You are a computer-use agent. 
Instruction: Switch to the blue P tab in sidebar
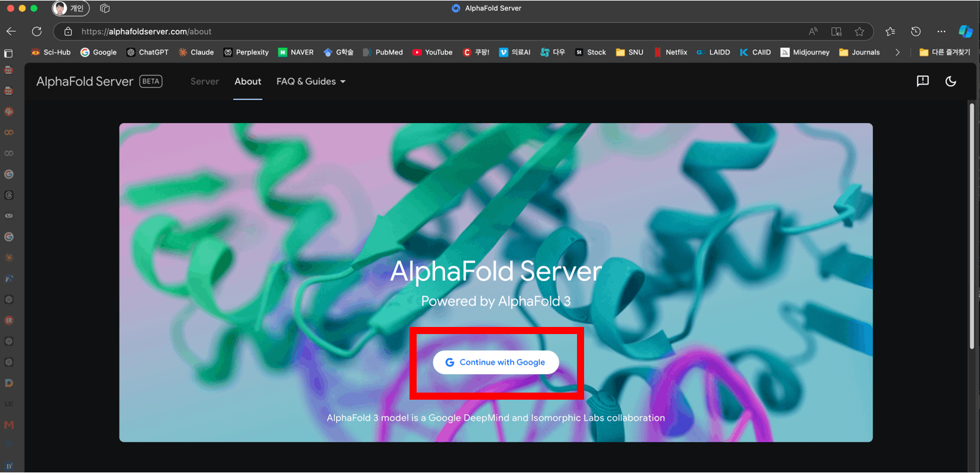tap(9, 446)
